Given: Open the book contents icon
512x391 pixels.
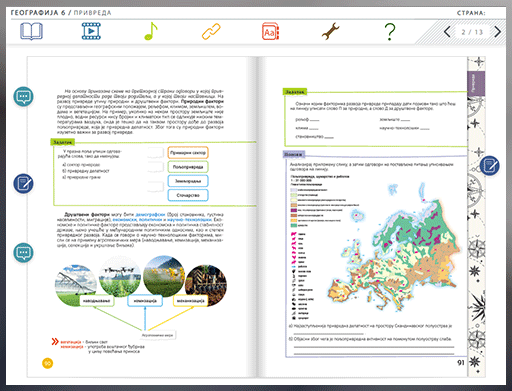Looking at the screenshot, I should pos(31,31).
